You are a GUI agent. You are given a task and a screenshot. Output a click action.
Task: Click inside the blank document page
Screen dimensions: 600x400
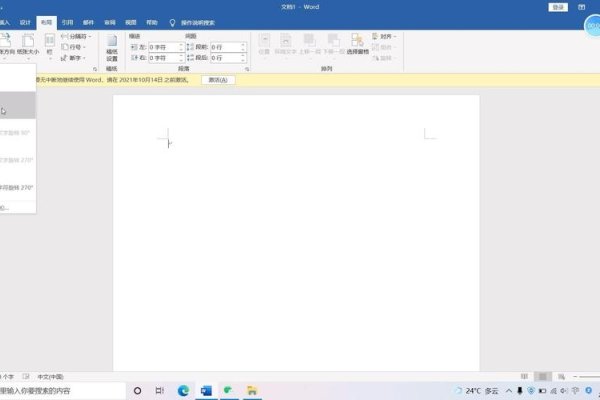[x=296, y=233]
